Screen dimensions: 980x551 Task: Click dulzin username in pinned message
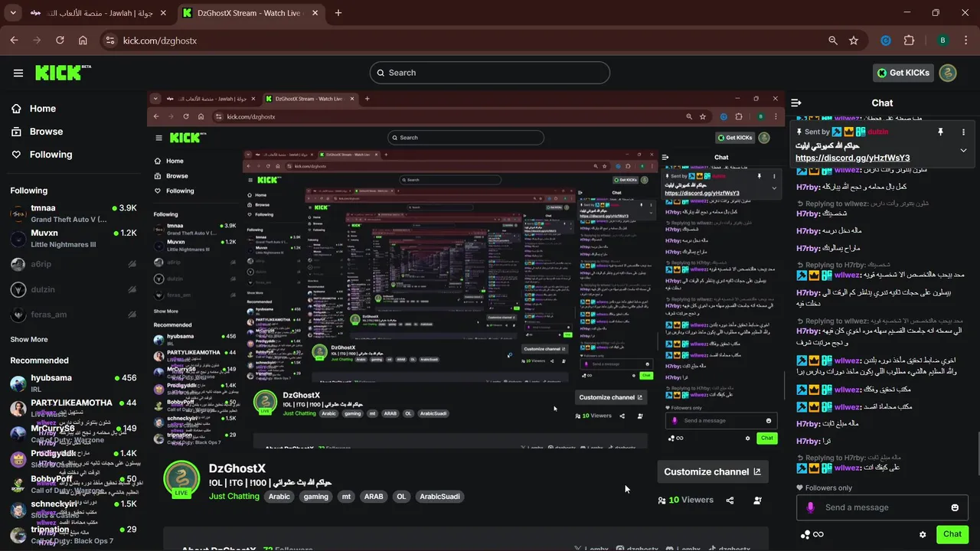(877, 132)
